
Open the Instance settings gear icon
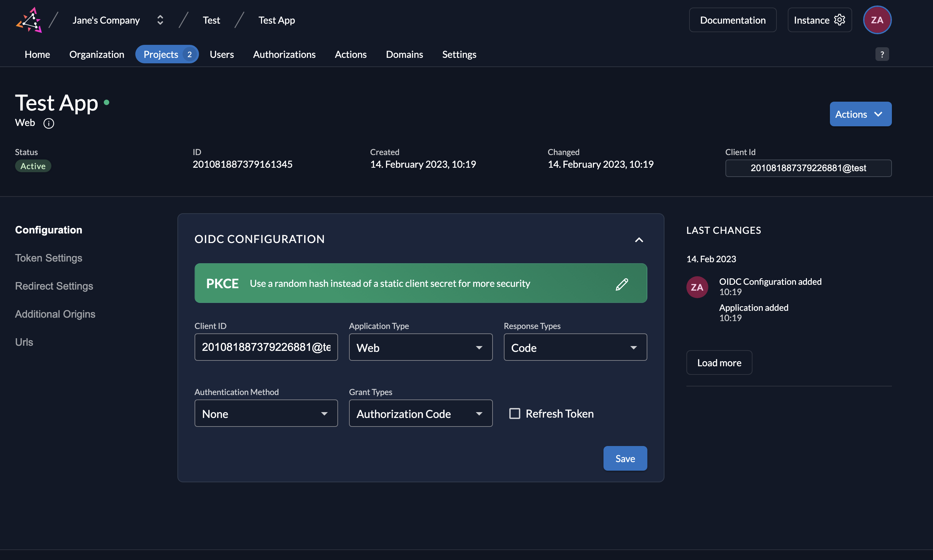[x=840, y=20]
